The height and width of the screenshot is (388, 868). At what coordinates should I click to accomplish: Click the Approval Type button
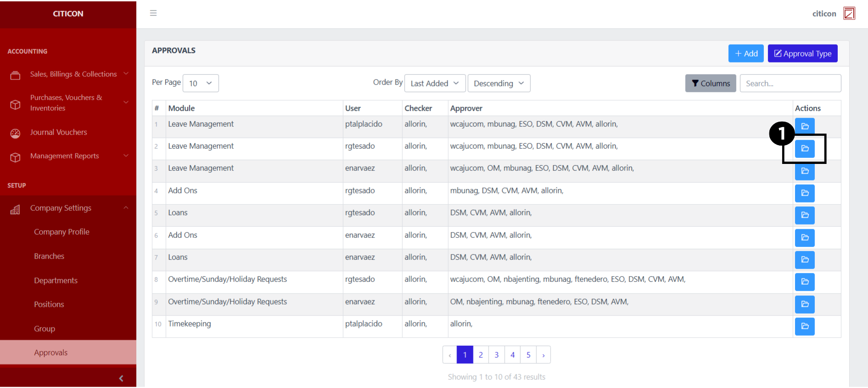(802, 54)
